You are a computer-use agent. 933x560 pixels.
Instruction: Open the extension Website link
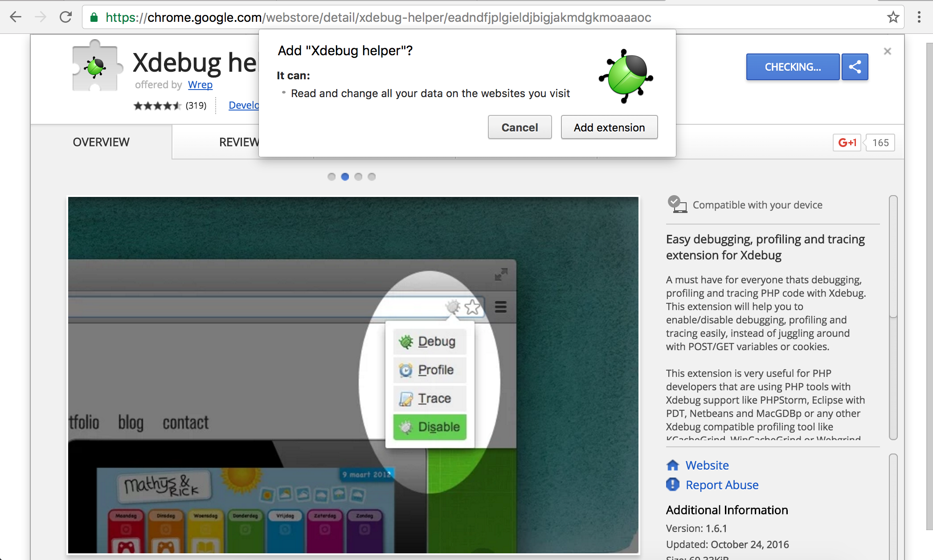(x=707, y=465)
